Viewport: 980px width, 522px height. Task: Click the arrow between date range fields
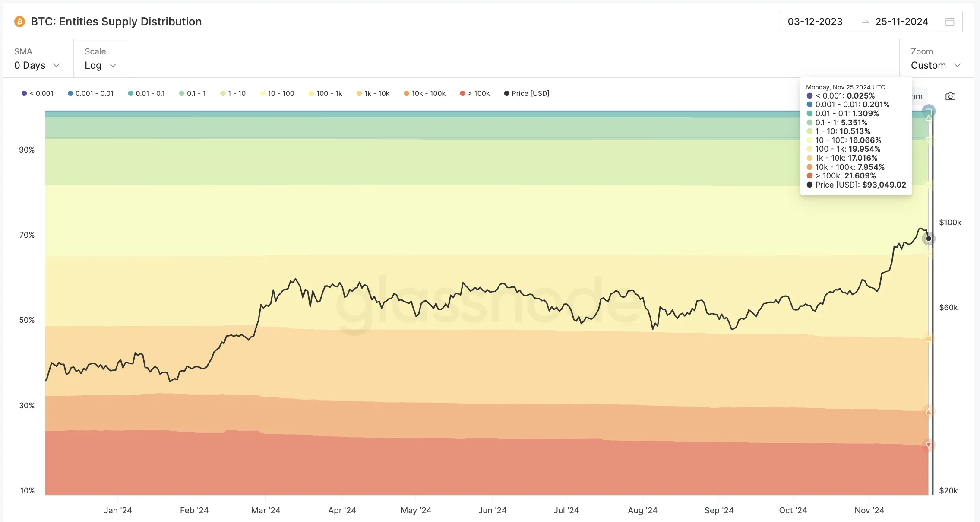(x=865, y=22)
